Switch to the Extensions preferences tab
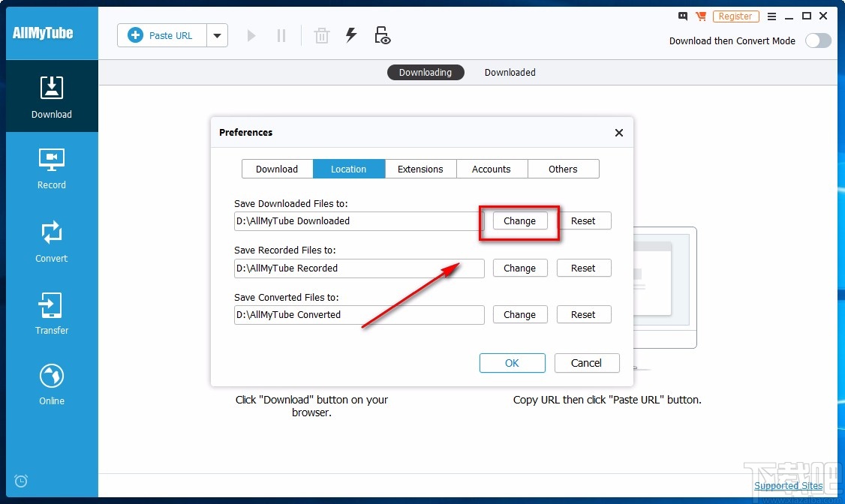The image size is (845, 504). tap(420, 169)
